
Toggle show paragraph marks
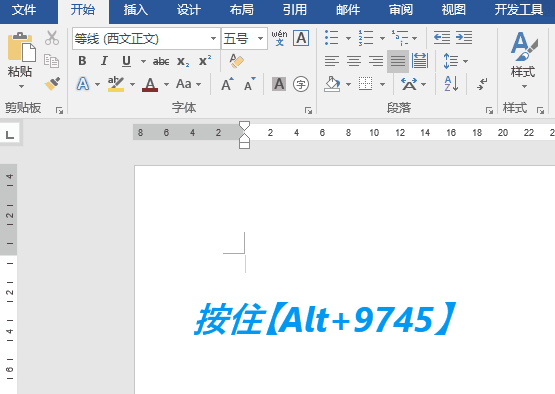pos(482,84)
